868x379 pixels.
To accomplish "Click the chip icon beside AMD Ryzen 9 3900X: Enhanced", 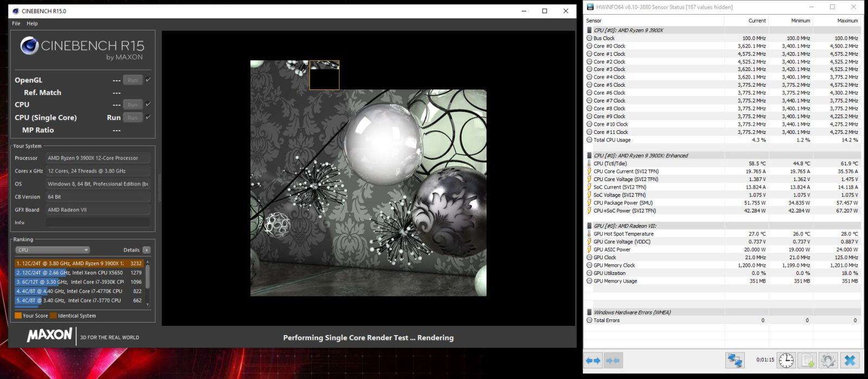I will (589, 156).
